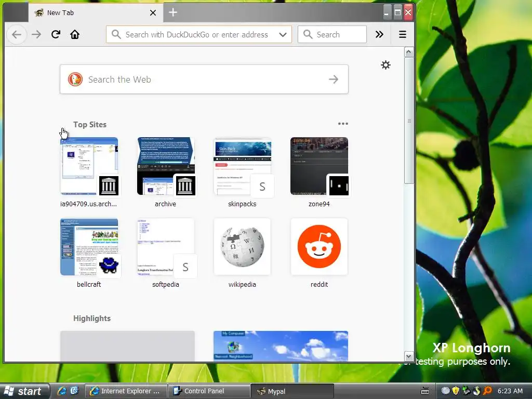Open a new tab with plus button
The height and width of the screenshot is (399, 532).
[173, 12]
